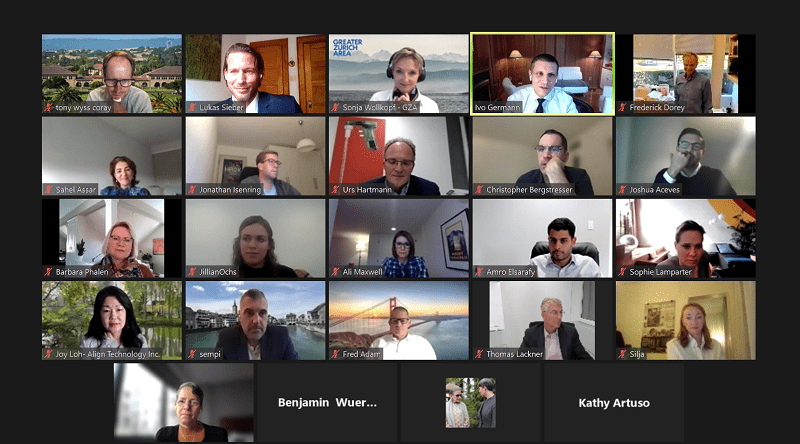Click the Greater Zurich Area logo
This screenshot has width=800, height=444.
(x=347, y=47)
